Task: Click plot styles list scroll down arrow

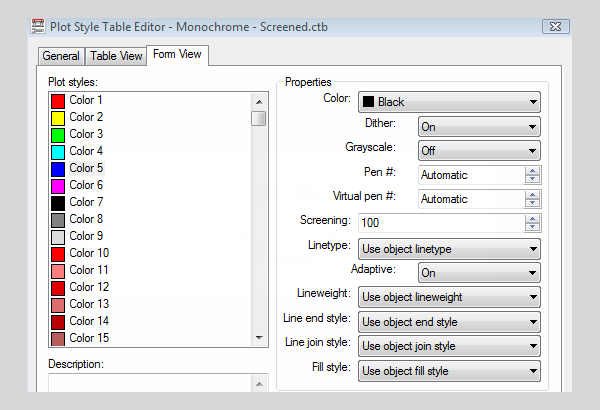Action: [x=259, y=338]
